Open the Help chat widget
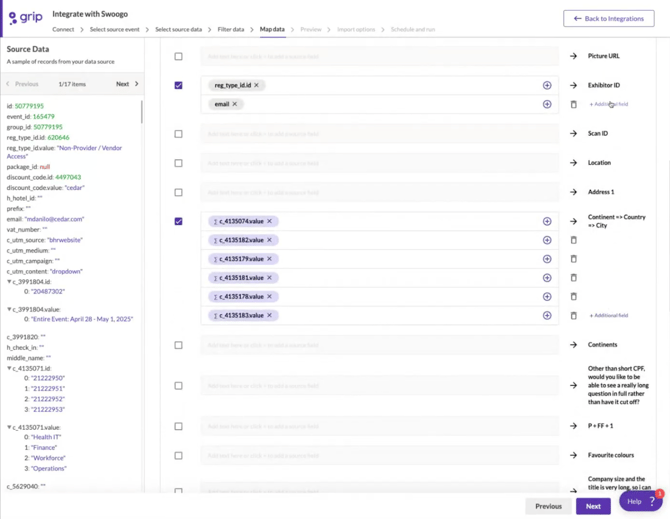 pyautogui.click(x=641, y=501)
